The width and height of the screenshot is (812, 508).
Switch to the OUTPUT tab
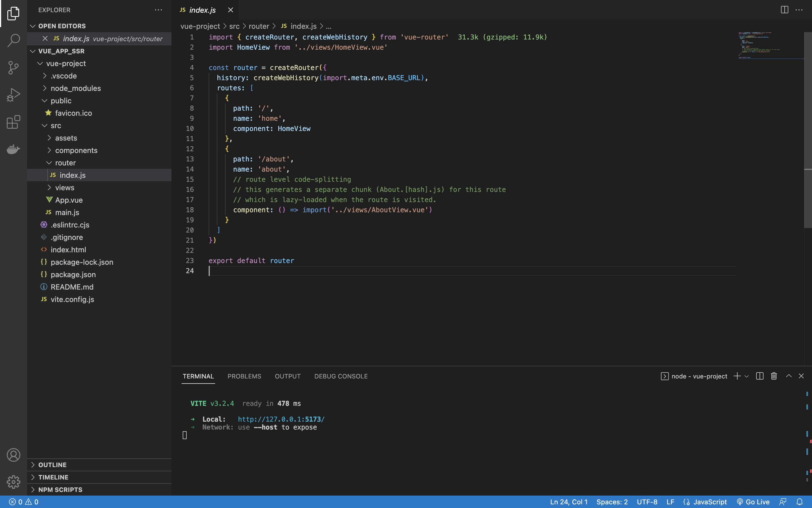click(x=288, y=376)
